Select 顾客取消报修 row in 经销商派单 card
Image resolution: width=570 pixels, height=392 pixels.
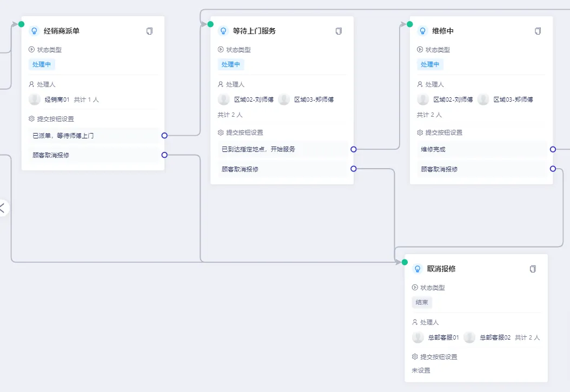[x=93, y=155]
